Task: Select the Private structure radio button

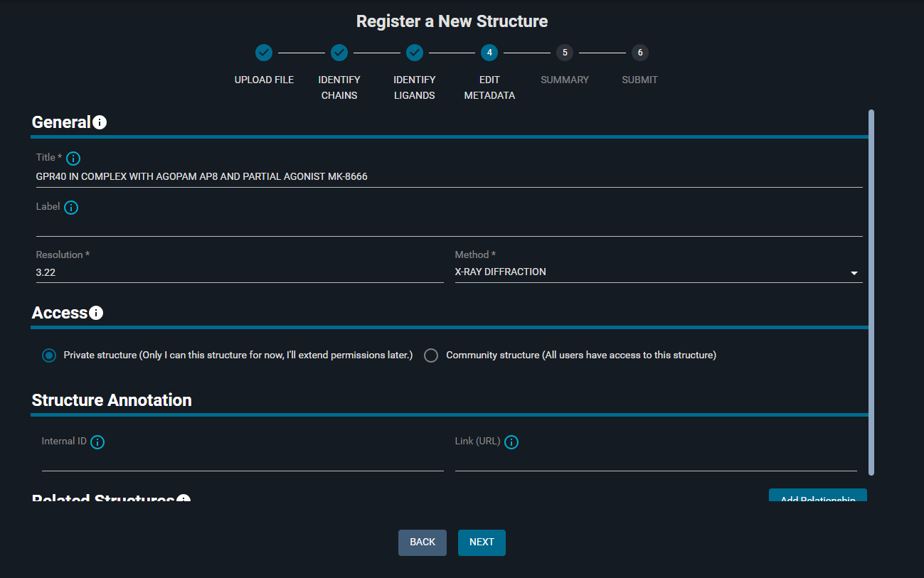Action: tap(49, 355)
